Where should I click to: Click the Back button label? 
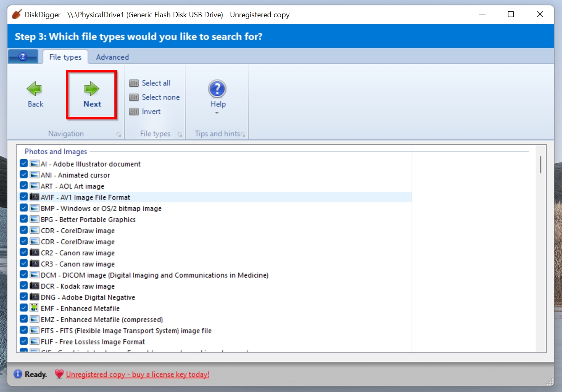(x=35, y=104)
